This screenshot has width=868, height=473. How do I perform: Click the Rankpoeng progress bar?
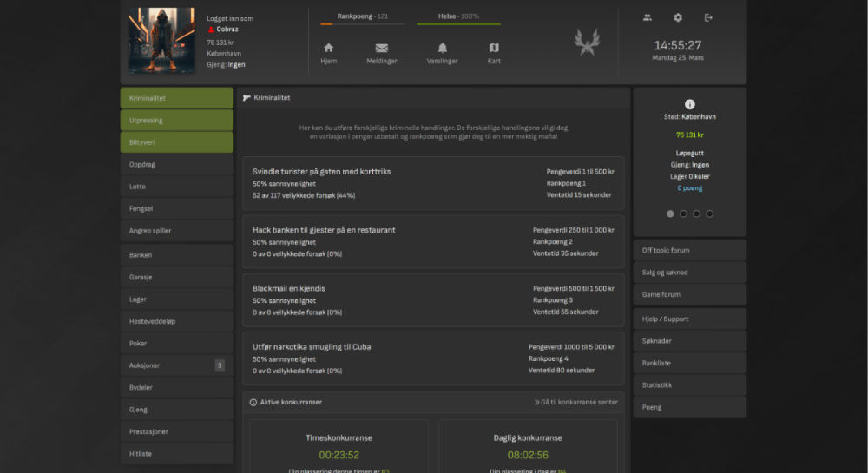(362, 24)
